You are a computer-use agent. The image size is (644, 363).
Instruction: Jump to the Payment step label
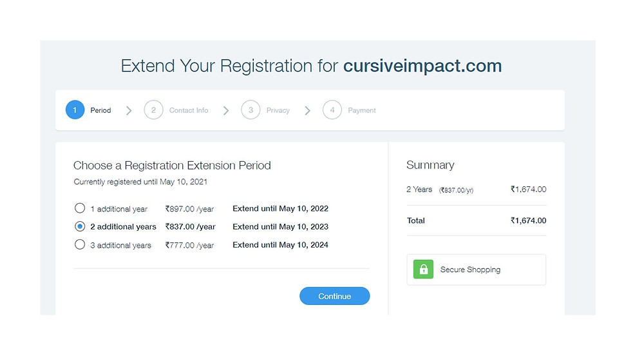pyautogui.click(x=362, y=110)
